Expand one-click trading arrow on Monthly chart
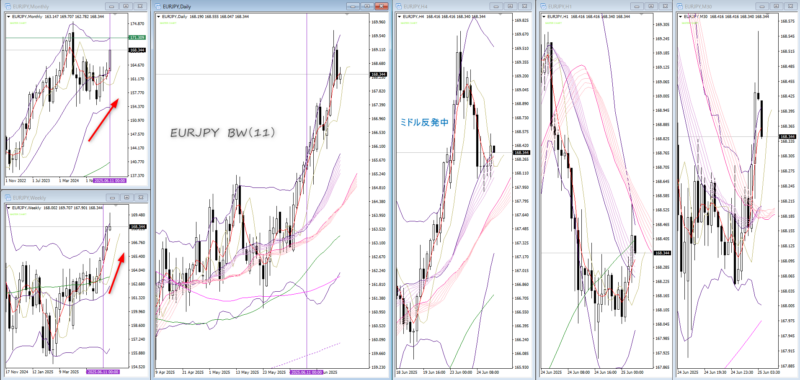This screenshot has width=800, height=380. [x=8, y=16]
